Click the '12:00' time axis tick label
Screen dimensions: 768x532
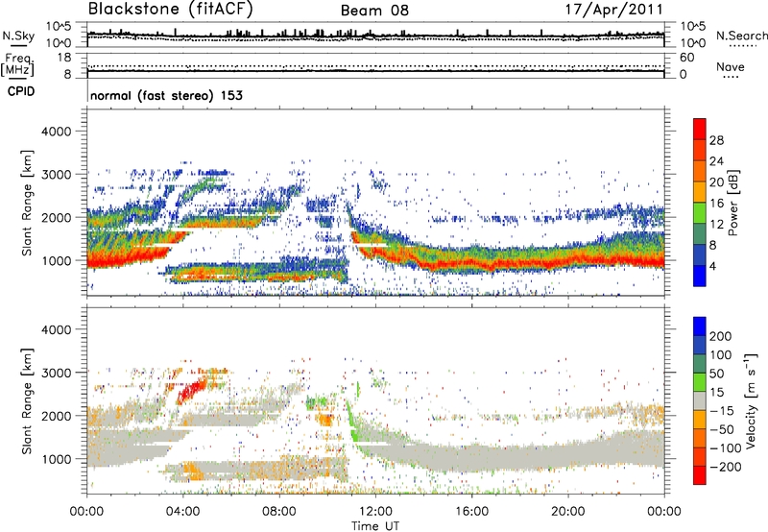375,512
